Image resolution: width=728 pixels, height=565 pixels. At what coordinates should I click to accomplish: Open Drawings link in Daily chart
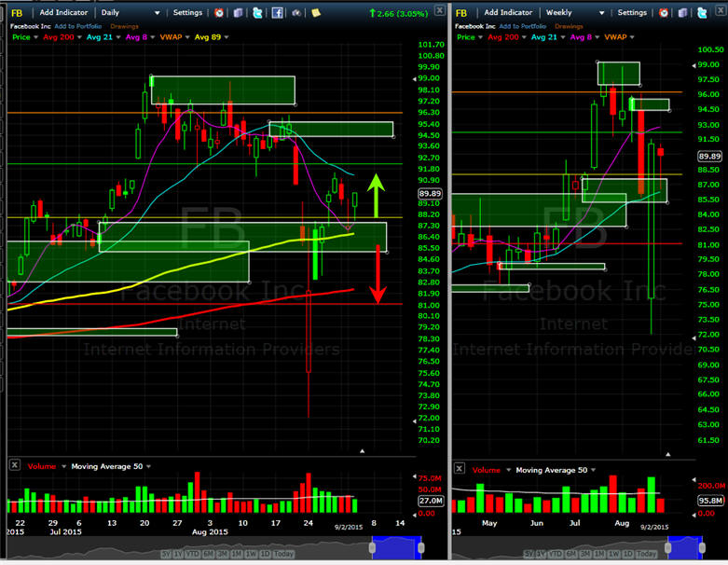point(124,26)
